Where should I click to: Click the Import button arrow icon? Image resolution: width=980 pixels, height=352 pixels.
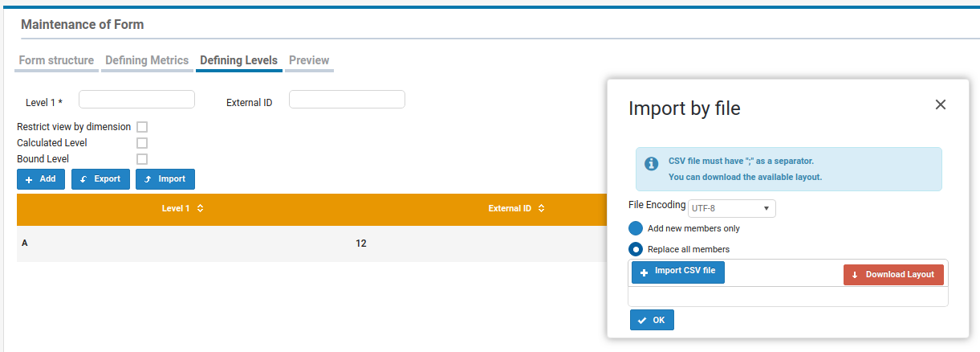point(148,179)
